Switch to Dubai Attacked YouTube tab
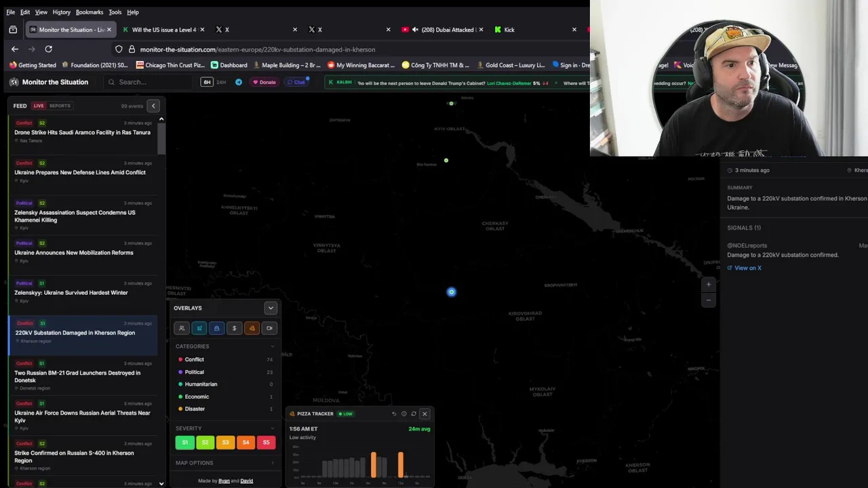Image resolution: width=868 pixels, height=488 pixels. 441,30
